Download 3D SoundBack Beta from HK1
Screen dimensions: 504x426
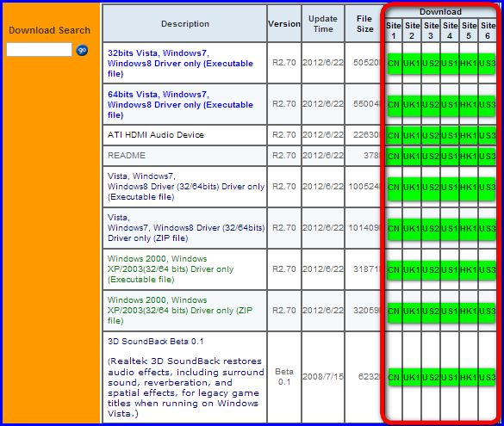coord(469,377)
